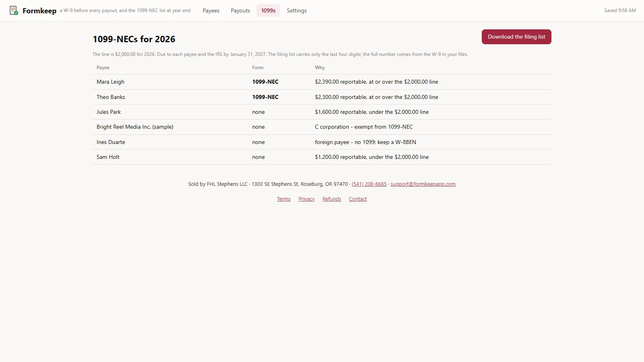The width and height of the screenshot is (644, 362).
Task: Click the Payee column header
Action: coord(103,68)
